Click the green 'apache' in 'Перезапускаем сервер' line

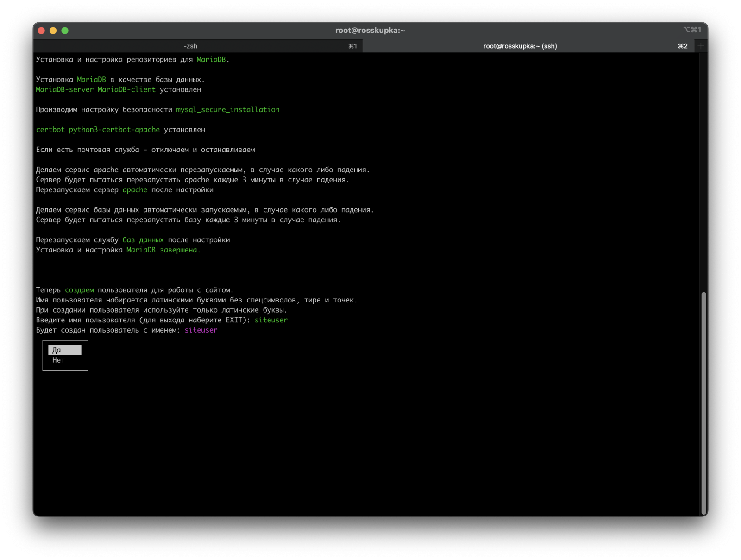pos(135,190)
